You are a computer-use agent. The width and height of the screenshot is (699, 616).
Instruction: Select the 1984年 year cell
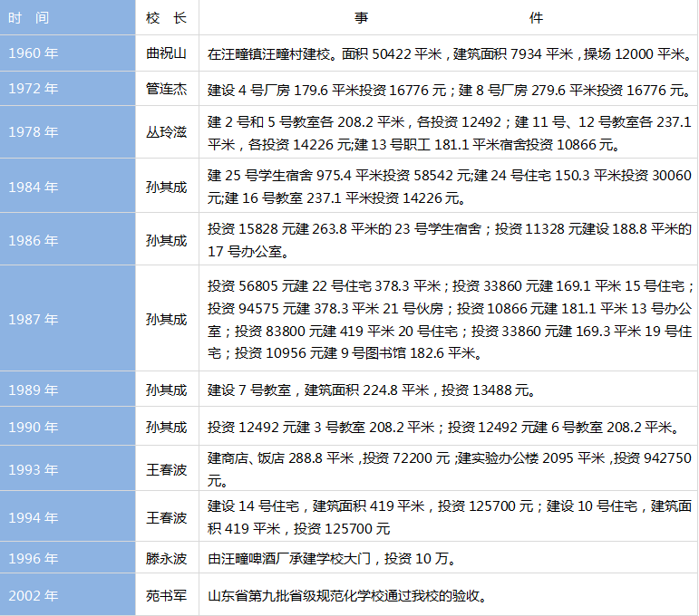point(34,187)
